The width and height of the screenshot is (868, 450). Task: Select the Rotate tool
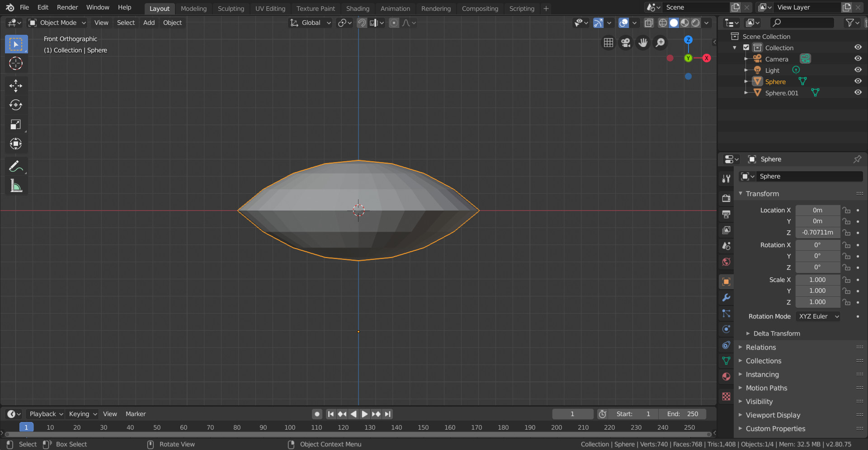pos(16,105)
